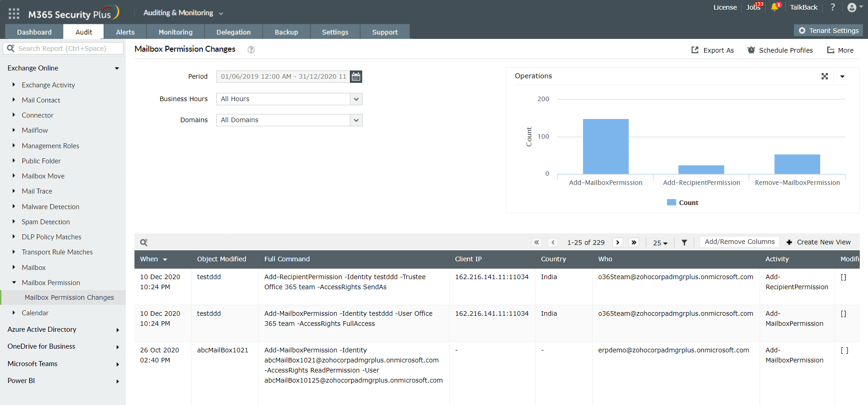Click the Period date range field

283,76
